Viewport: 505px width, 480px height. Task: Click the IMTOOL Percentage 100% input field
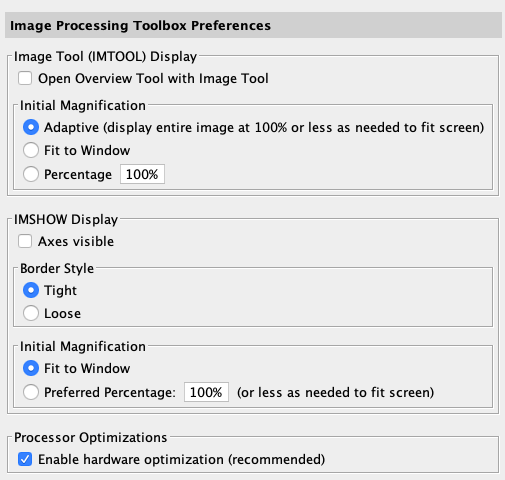[142, 174]
